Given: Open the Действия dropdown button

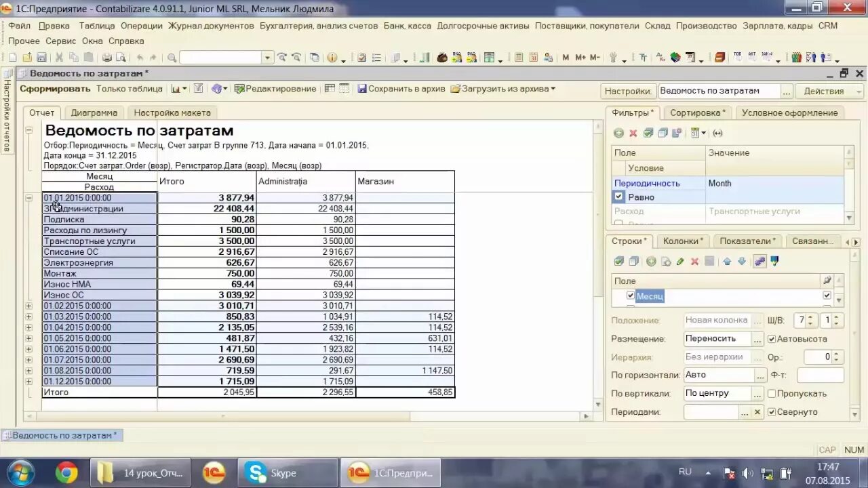Looking at the screenshot, I should [x=829, y=91].
